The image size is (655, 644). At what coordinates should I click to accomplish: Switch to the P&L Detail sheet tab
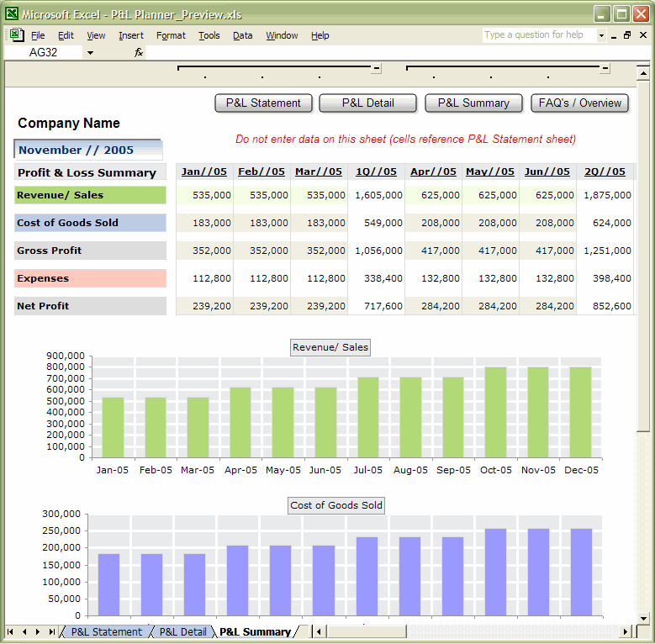coord(183,632)
